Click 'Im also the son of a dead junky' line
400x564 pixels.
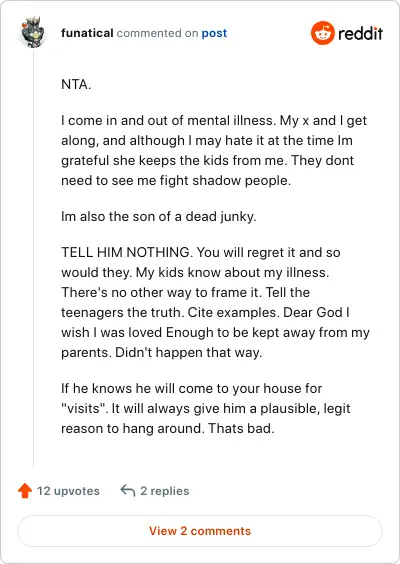[x=159, y=217]
